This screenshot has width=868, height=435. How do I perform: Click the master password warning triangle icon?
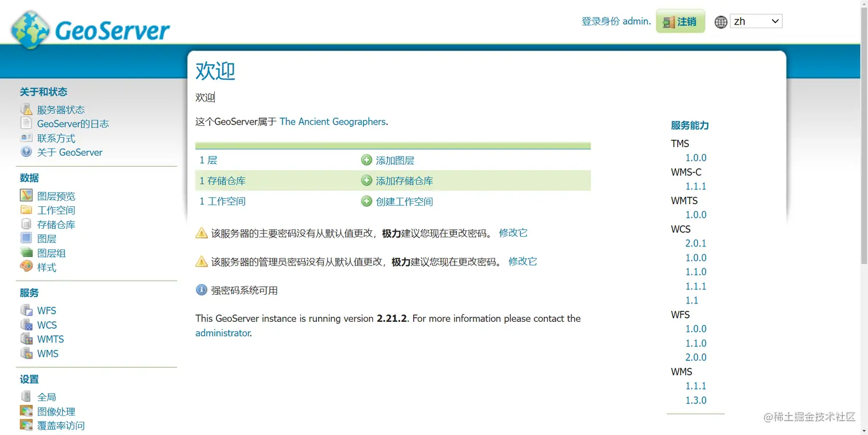pyautogui.click(x=201, y=233)
